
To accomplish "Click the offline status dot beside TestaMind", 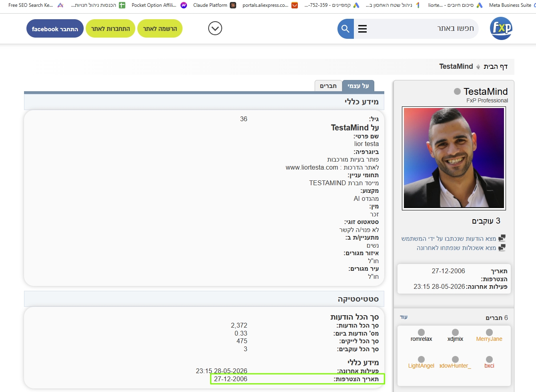I will [x=457, y=92].
